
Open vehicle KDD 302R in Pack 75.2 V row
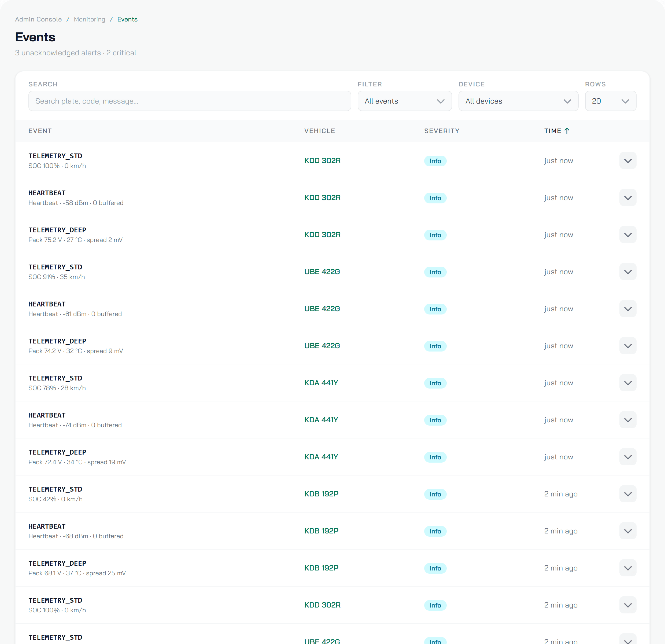(322, 235)
